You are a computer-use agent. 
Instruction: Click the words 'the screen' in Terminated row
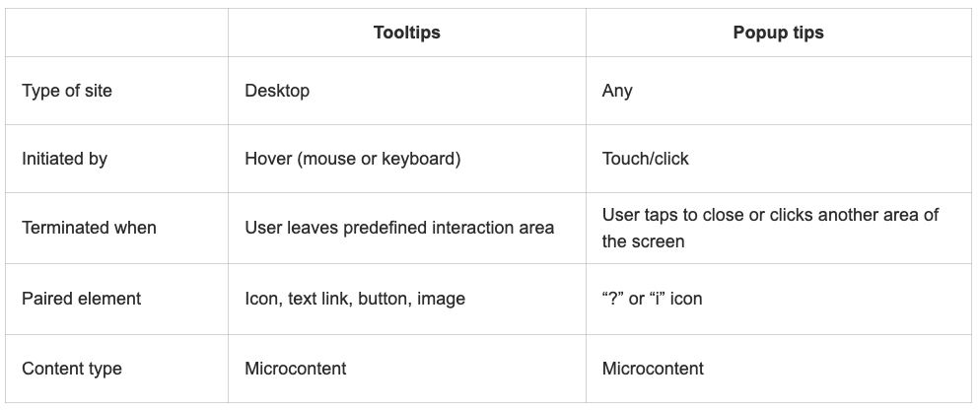click(x=643, y=241)
